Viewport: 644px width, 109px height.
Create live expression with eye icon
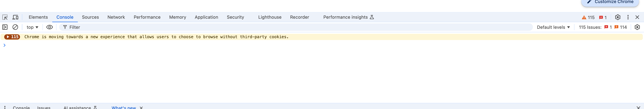point(50,27)
